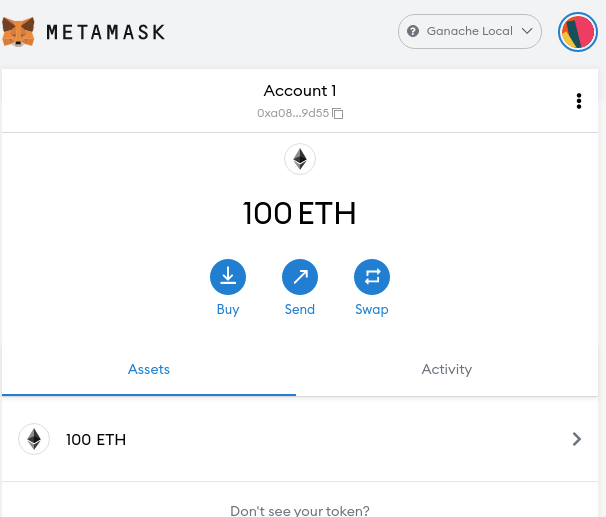Click the Ethereum logo above the balance
This screenshot has height=517, width=606.
(x=300, y=159)
